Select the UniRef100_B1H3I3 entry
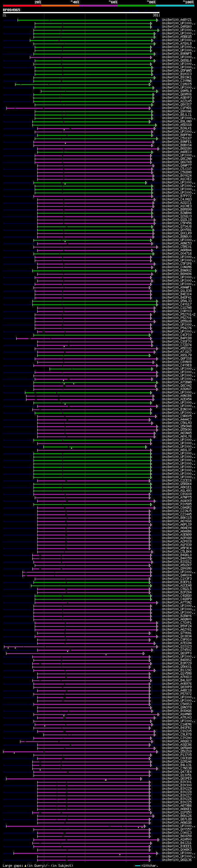The height and width of the screenshot is (868, 197). [x=177, y=74]
